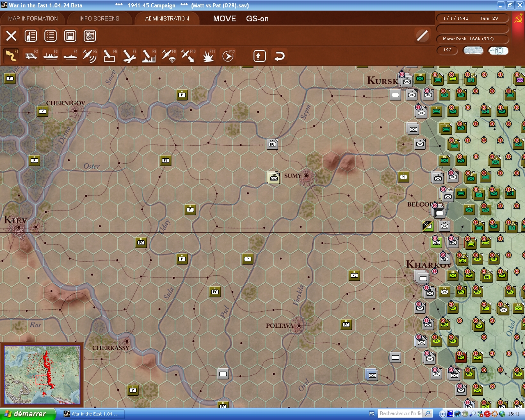The image size is (525, 420).
Task: Click the air-doctrine 10 indicator
Action: click(498, 50)
